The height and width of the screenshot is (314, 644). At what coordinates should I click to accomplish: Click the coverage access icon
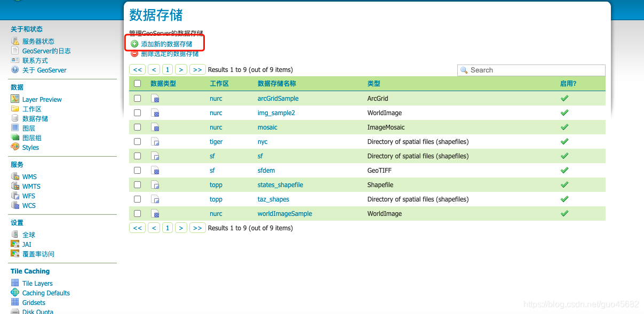click(15, 254)
